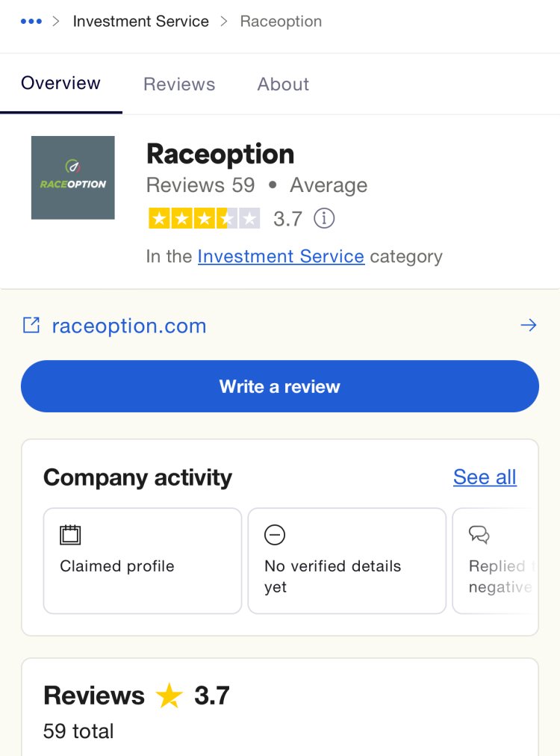This screenshot has width=560, height=756.
Task: Click See all company activity link
Action: click(x=485, y=477)
